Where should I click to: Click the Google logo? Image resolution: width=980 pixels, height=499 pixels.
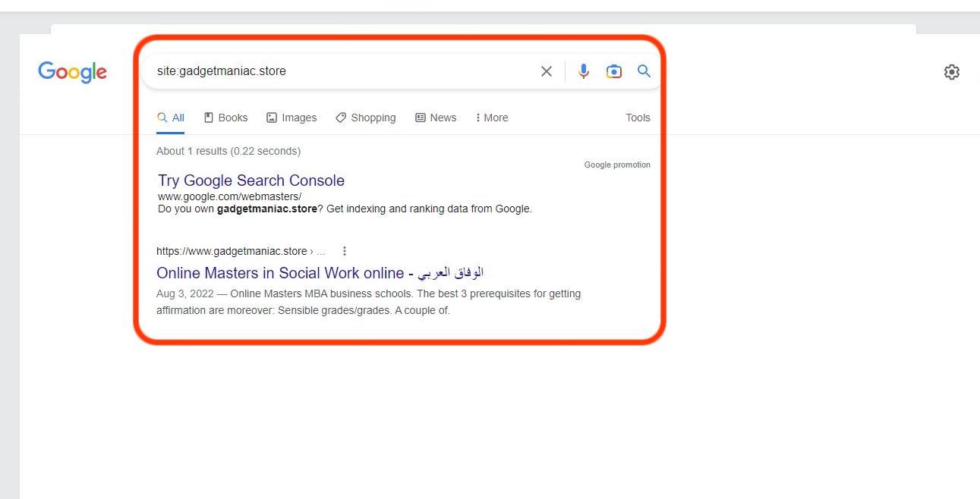(x=73, y=72)
